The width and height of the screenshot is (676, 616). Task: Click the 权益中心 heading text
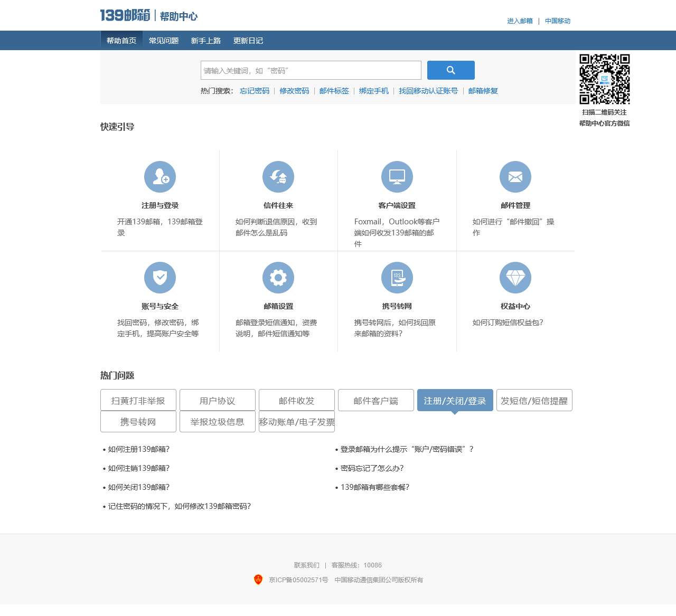pos(515,306)
